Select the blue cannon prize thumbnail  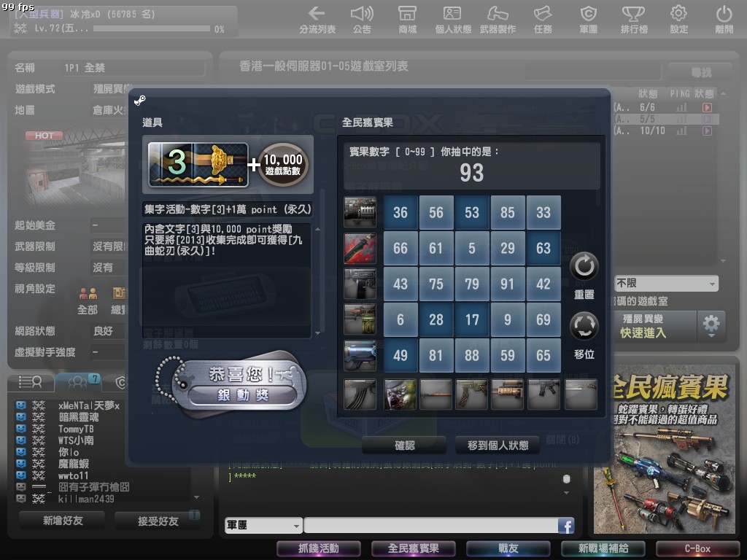tap(360, 355)
